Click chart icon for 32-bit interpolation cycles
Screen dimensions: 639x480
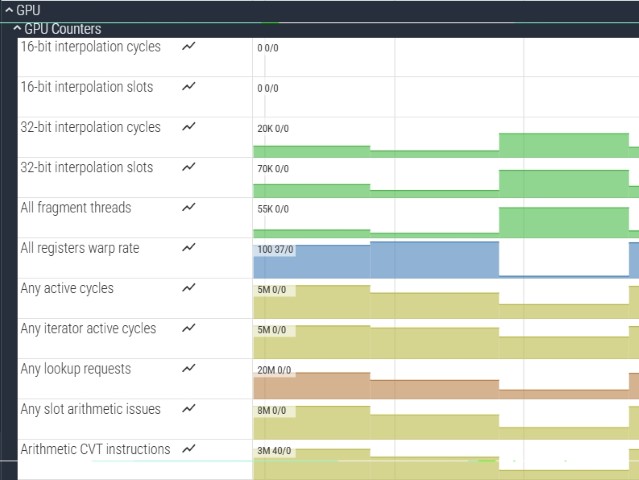click(x=189, y=127)
